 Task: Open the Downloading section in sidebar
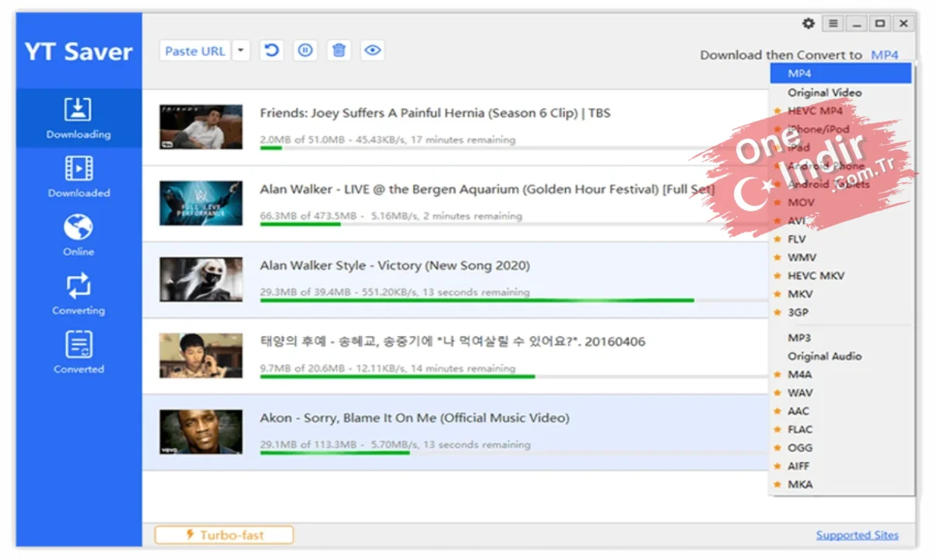pyautogui.click(x=79, y=118)
